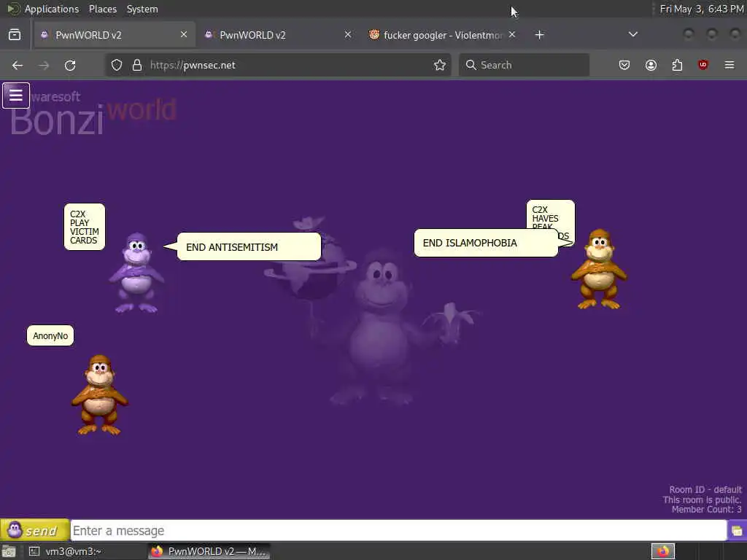Click the browser forward arrow

44,65
